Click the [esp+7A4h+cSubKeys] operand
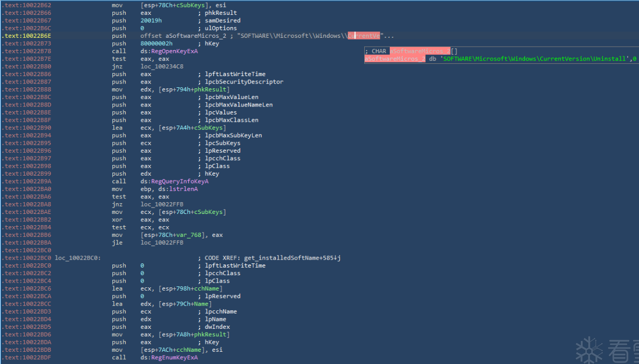Viewport: 639px width, 364px height. point(192,128)
